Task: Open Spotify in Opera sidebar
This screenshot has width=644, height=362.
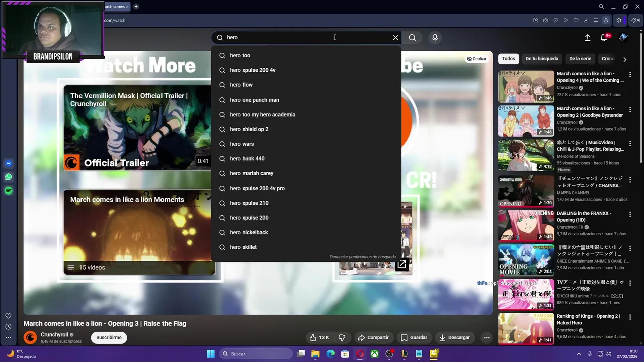Action: [8, 191]
